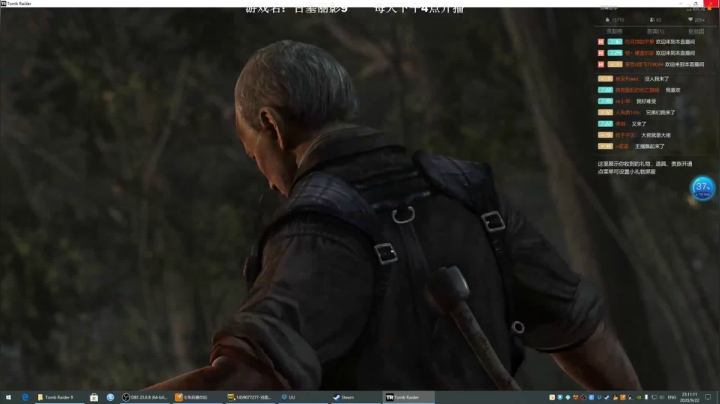Click the volume speaker tray icon
Image resolution: width=720 pixels, height=404 pixels.
662,398
